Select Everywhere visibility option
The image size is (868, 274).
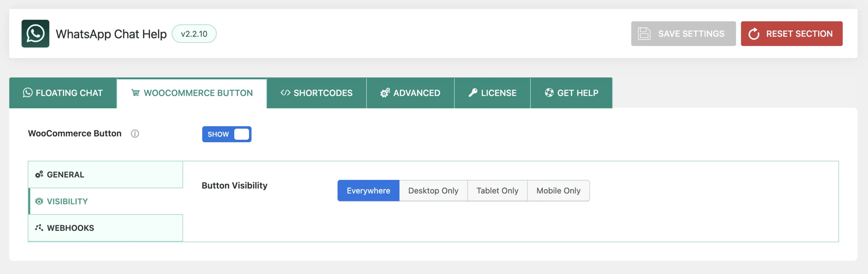368,191
